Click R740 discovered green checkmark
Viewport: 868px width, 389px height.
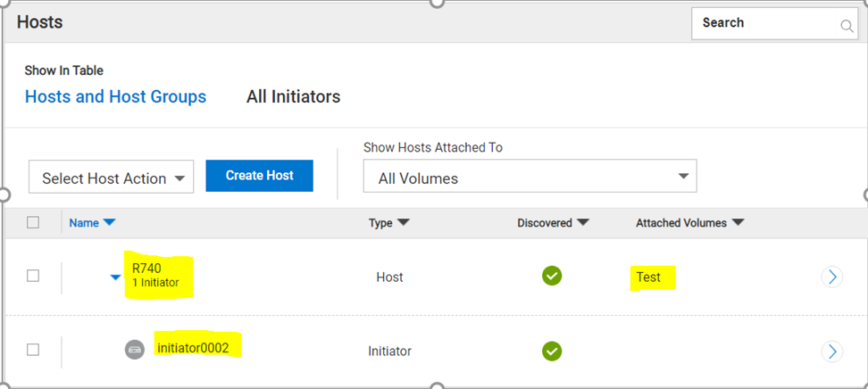pos(552,277)
